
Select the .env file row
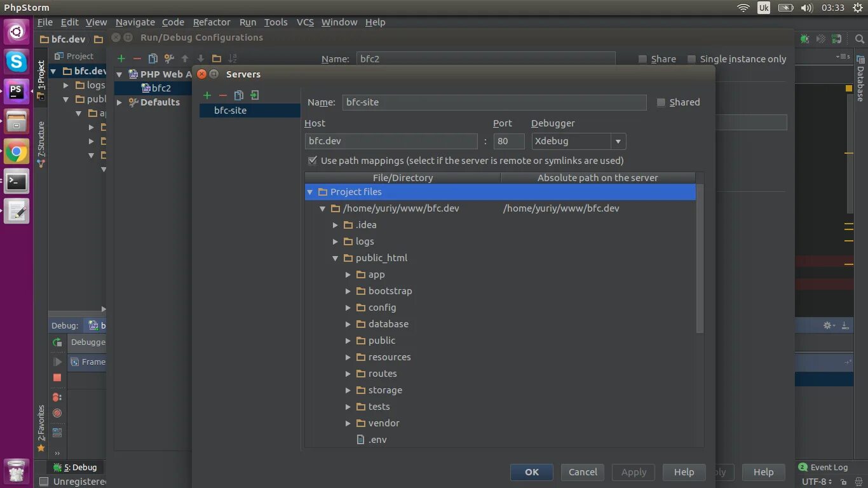pos(501,440)
